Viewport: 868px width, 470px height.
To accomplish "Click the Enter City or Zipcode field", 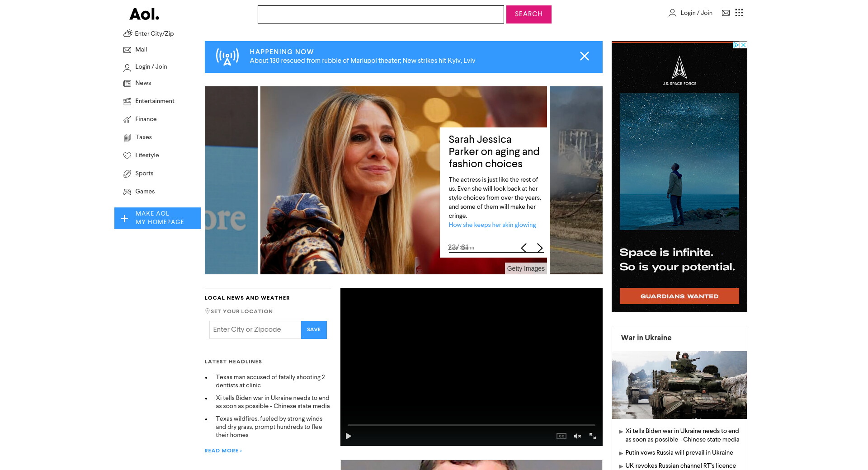I will tap(255, 330).
